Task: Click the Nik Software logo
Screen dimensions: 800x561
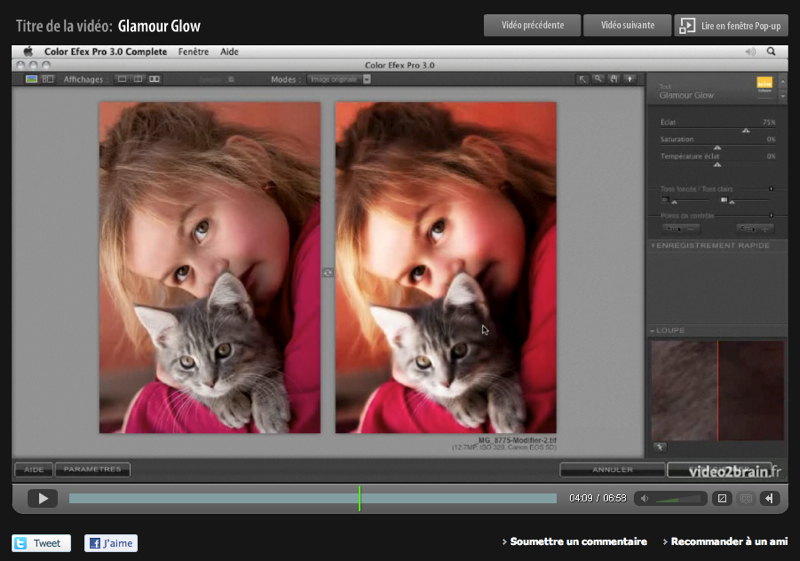Action: tap(764, 84)
